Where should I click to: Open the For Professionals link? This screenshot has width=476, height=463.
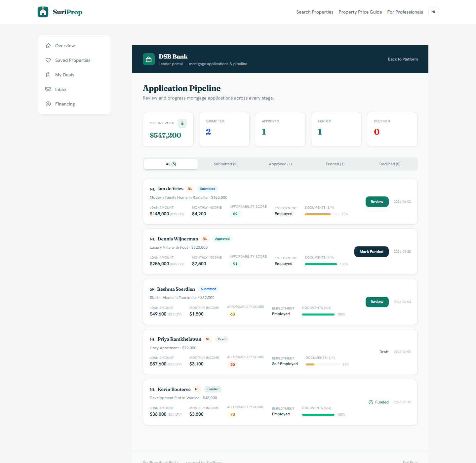[405, 12]
